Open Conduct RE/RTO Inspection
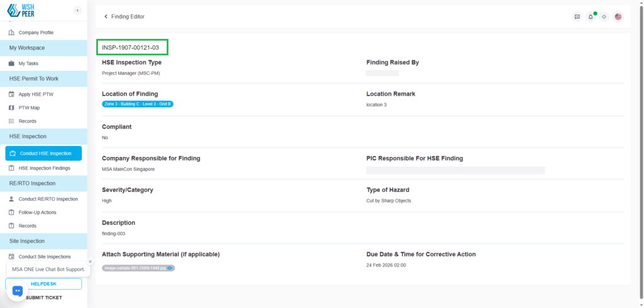644x308 pixels. [x=48, y=199]
